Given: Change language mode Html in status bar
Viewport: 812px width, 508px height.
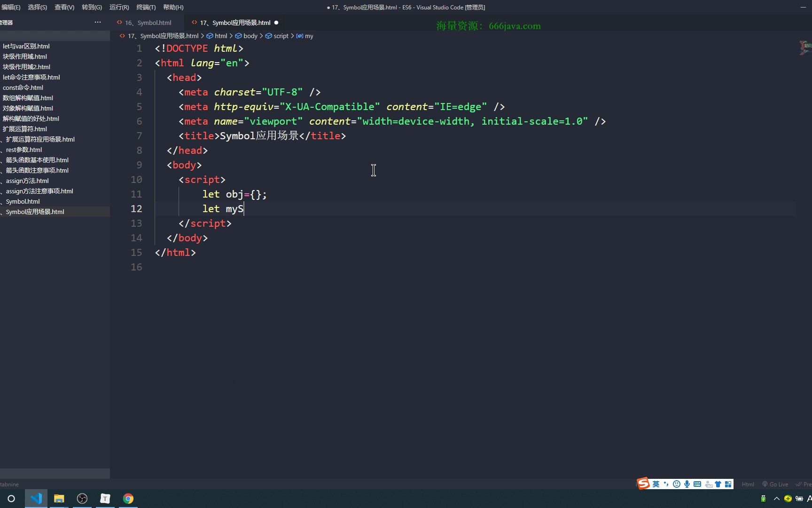Looking at the screenshot, I should click(x=748, y=484).
